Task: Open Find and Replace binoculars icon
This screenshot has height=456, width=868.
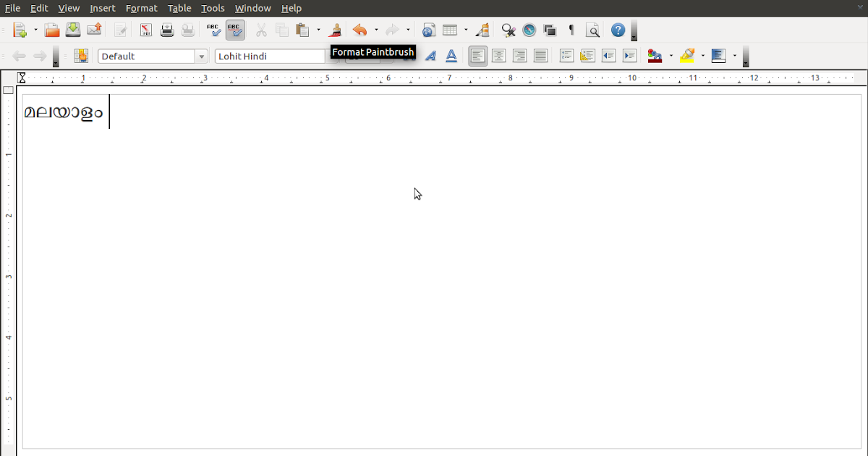Action: 509,30
